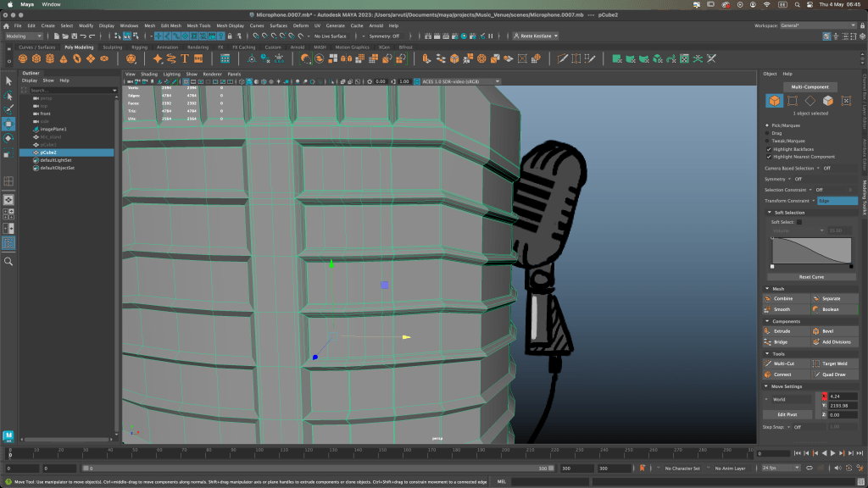Viewport: 868px width, 488px height.
Task: Click the polygon Type text tool icon
Action: [x=183, y=59]
